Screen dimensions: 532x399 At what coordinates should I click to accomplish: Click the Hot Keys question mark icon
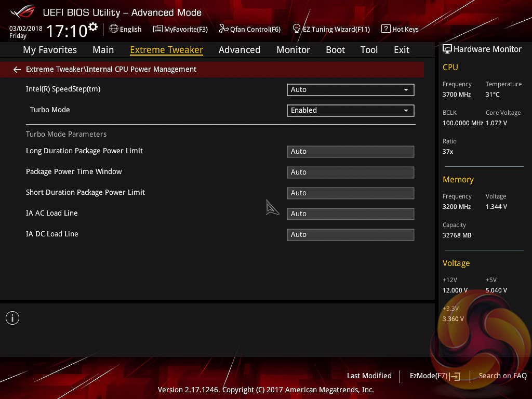(385, 29)
